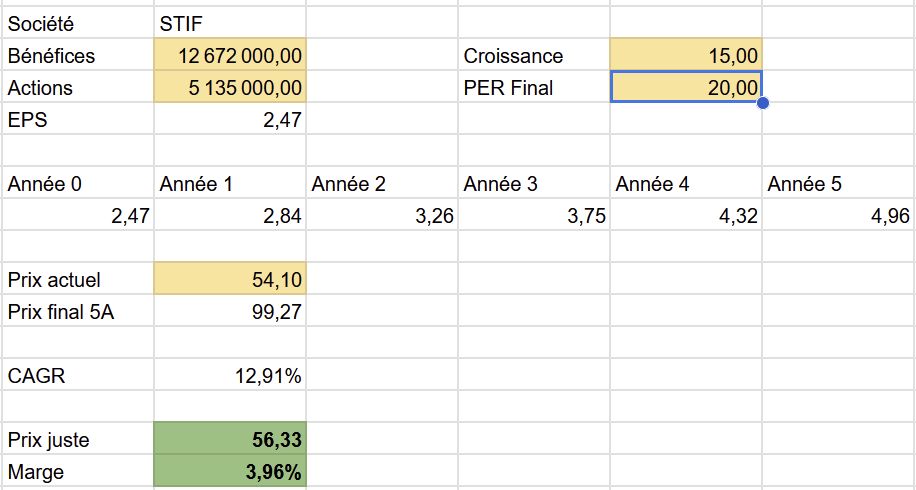Select the Croissance value cell 15,00
This screenshot has width=916, height=490.
[686, 55]
